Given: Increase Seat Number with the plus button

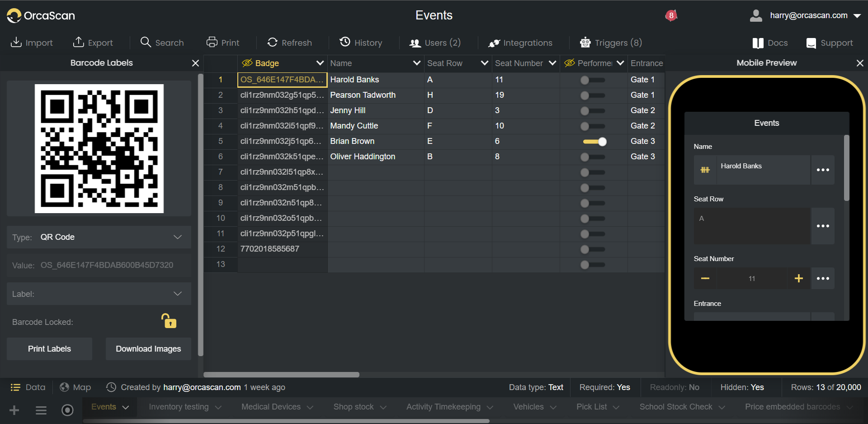Looking at the screenshot, I should click(798, 278).
